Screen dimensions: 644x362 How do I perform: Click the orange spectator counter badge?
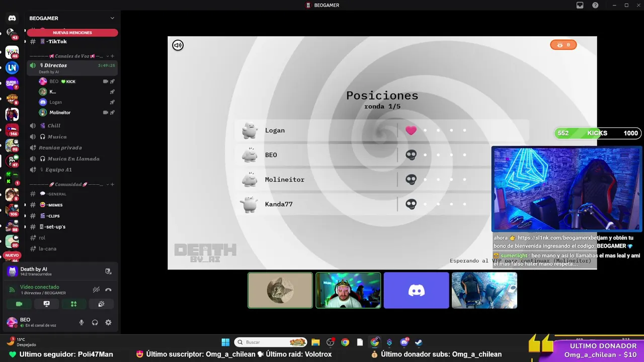[x=563, y=45]
